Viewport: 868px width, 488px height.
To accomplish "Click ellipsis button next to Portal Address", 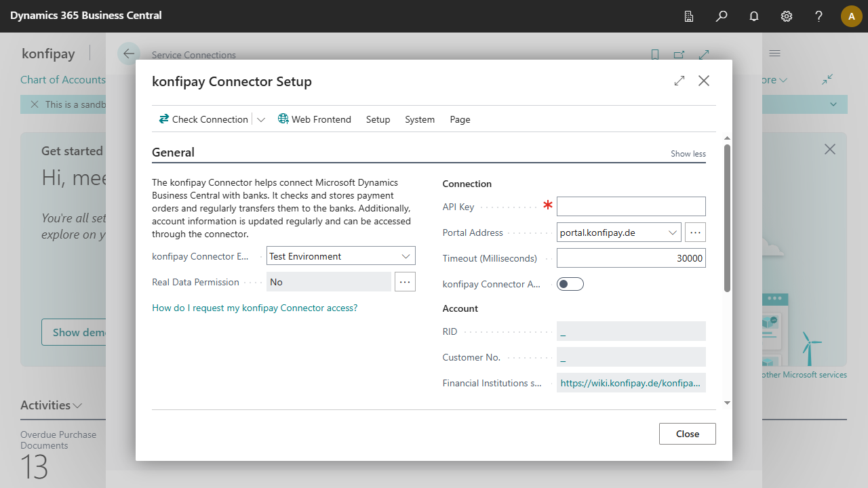I will pos(695,232).
